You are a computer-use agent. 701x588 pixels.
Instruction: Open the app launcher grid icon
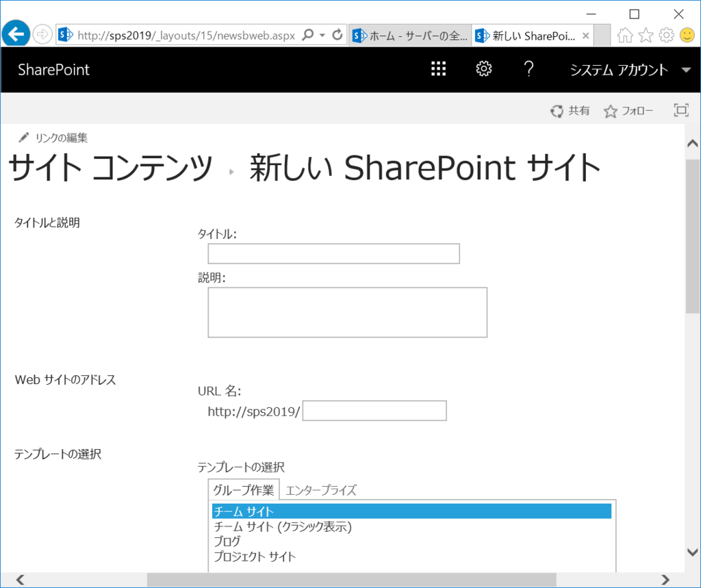pos(439,69)
